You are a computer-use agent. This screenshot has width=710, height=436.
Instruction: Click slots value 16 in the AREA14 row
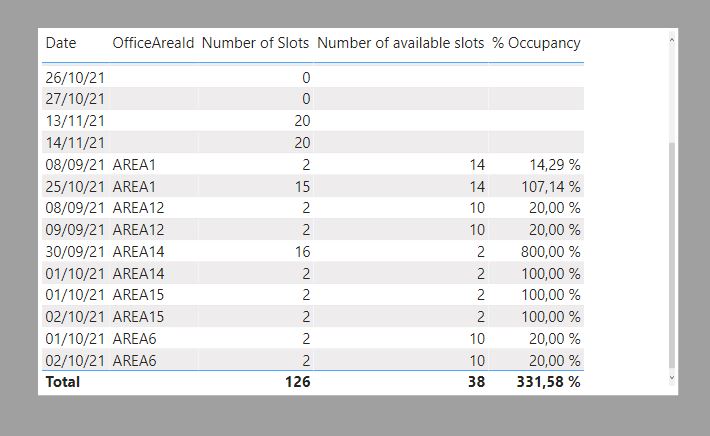point(302,252)
